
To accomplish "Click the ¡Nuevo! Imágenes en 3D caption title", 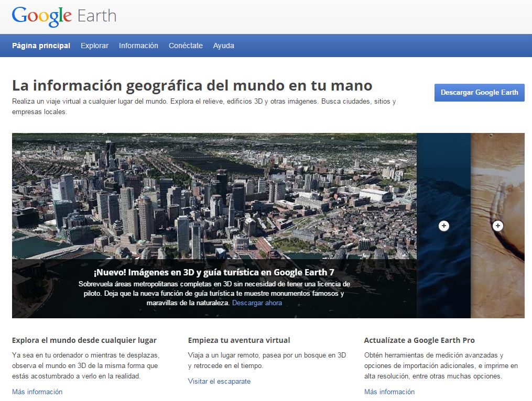I will (214, 272).
